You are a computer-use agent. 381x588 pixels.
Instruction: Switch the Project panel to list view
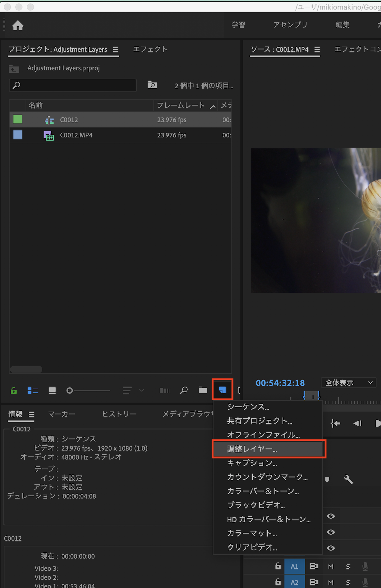[x=33, y=391]
